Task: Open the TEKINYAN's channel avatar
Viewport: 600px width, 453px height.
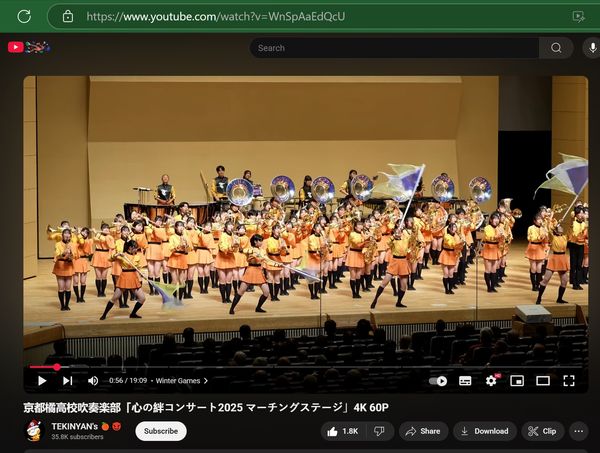Action: point(34,430)
